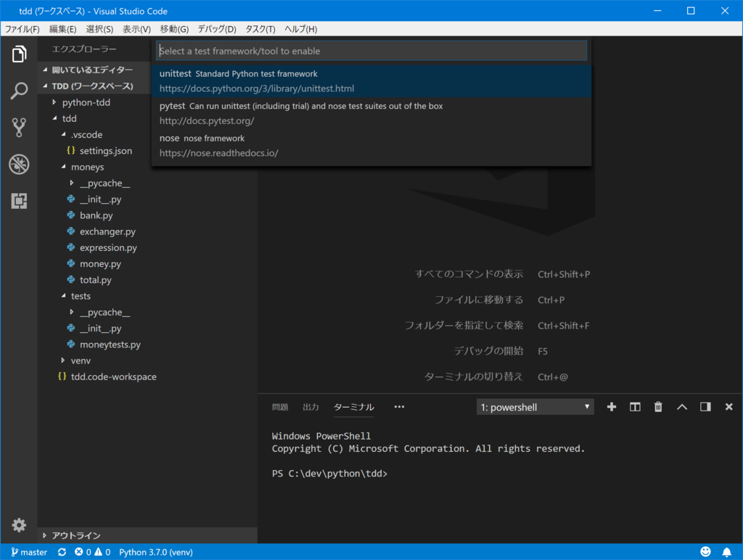Switch to the 問題 panel tab
Image resolution: width=743 pixels, height=560 pixels.
pyautogui.click(x=280, y=407)
